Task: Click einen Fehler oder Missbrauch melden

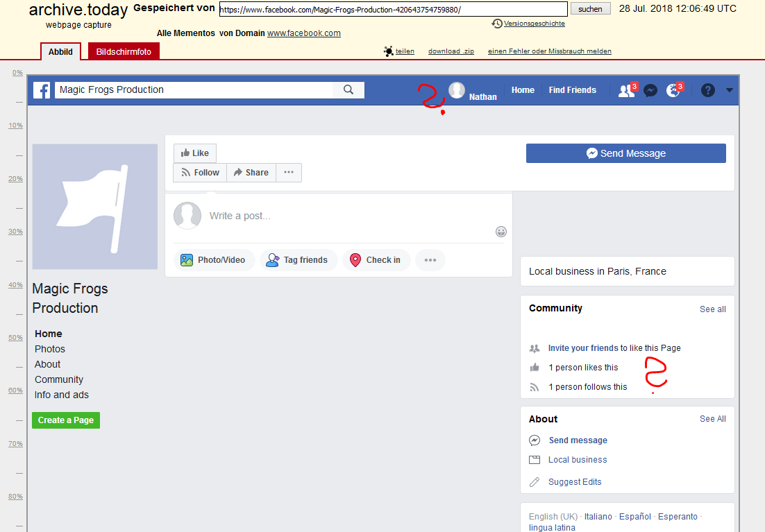Action: pos(549,51)
